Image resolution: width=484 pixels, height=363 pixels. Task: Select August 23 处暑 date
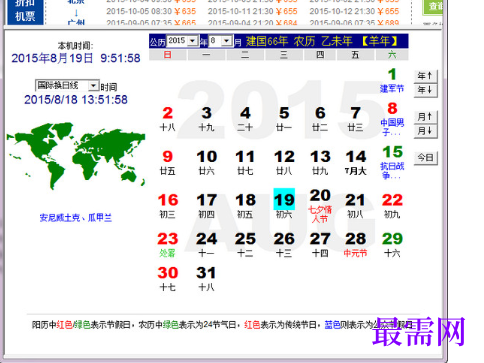tap(168, 244)
